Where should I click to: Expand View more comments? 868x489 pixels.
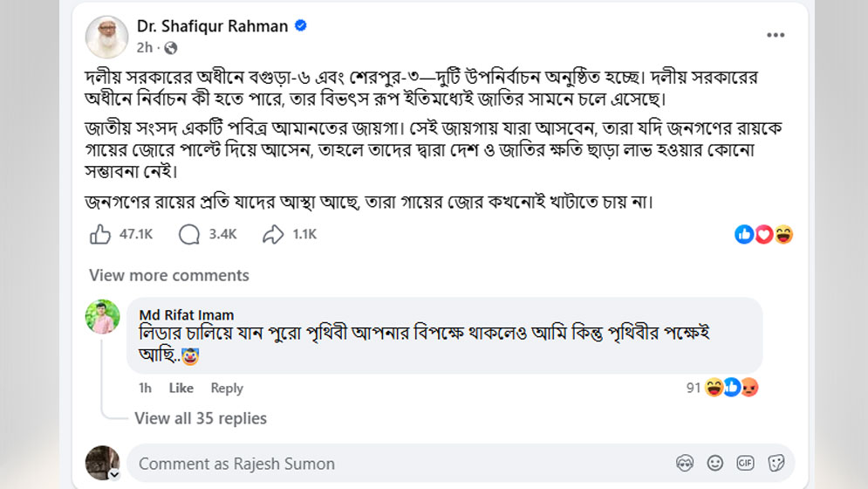click(168, 275)
